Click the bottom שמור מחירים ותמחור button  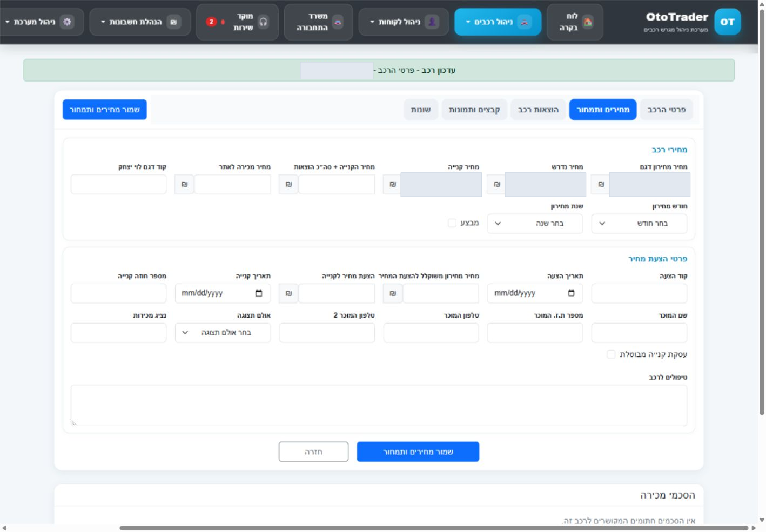pyautogui.click(x=418, y=452)
